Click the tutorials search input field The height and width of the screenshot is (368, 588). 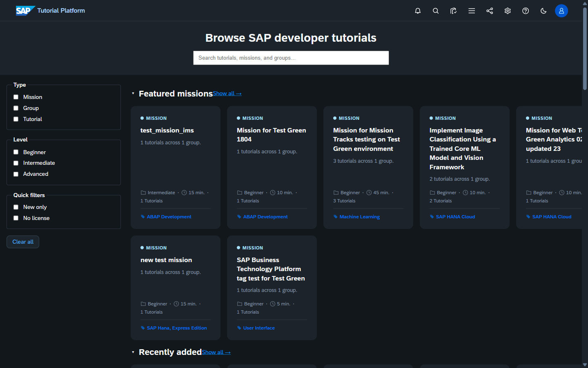[x=291, y=58]
